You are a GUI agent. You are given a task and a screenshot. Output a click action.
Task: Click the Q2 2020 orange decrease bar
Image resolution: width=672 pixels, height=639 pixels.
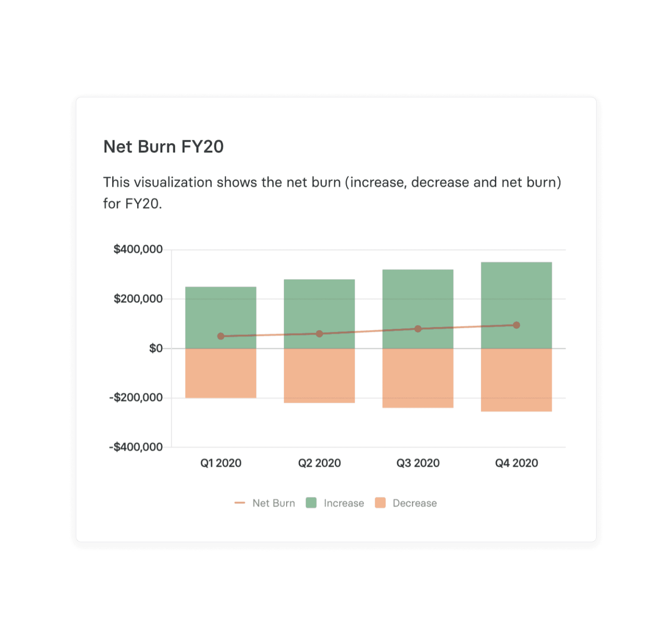319,376
